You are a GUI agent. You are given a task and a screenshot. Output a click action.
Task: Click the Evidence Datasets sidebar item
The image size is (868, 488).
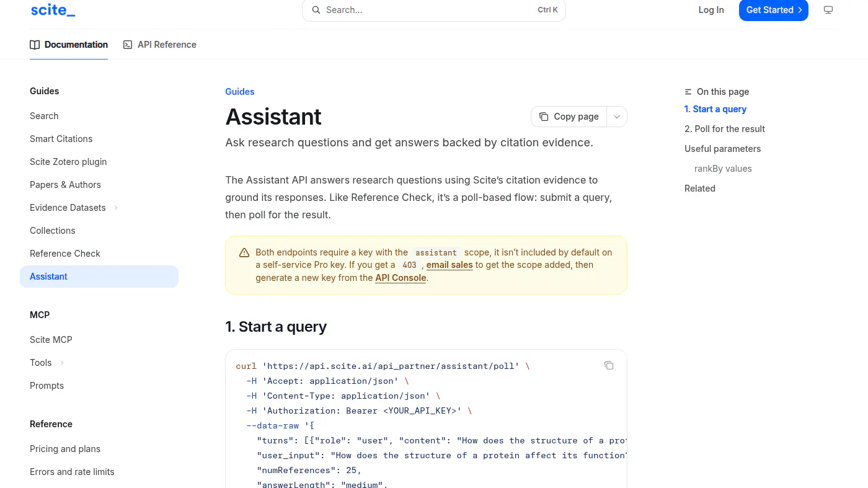point(68,208)
